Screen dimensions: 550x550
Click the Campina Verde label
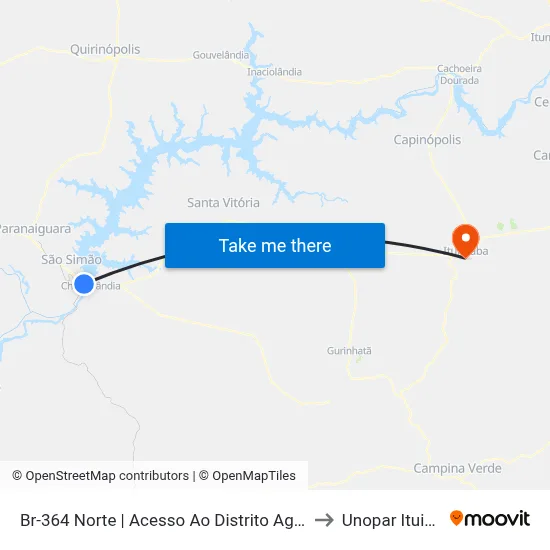point(457,468)
